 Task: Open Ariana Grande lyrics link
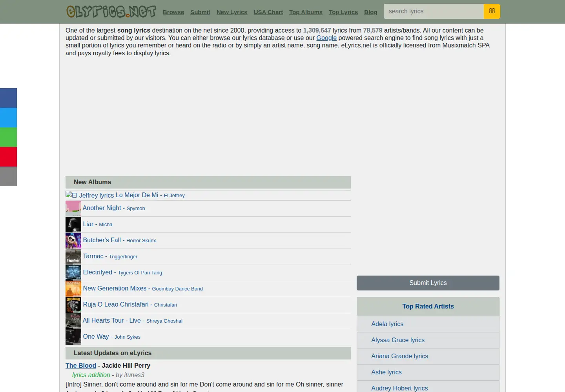click(x=399, y=356)
